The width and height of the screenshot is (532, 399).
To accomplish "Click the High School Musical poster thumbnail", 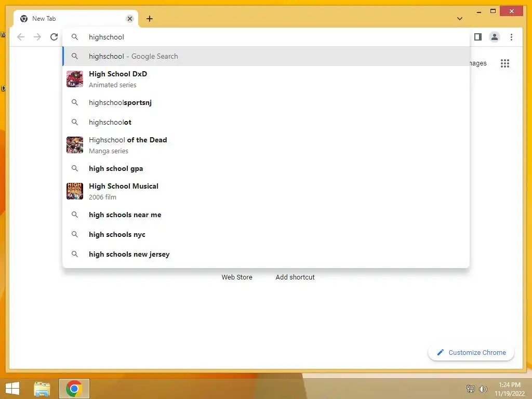I will pyautogui.click(x=75, y=191).
